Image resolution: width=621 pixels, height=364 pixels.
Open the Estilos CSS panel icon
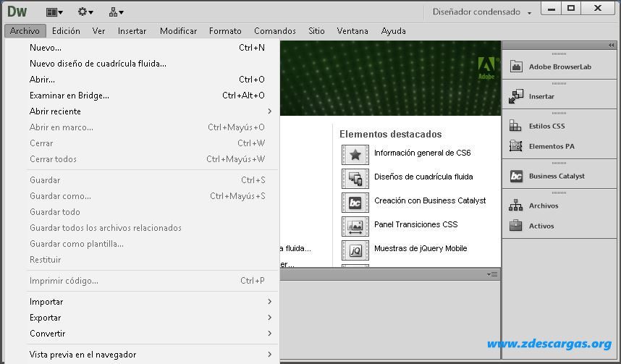pos(515,126)
